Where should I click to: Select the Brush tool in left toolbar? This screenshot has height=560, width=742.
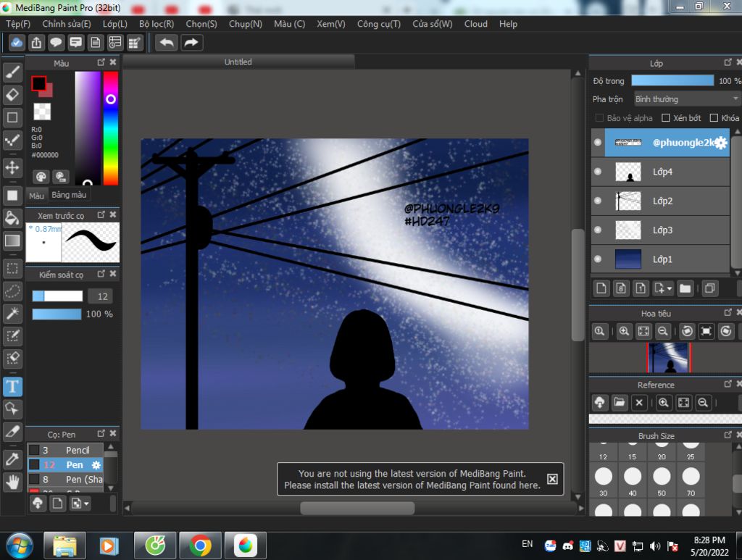tap(12, 72)
